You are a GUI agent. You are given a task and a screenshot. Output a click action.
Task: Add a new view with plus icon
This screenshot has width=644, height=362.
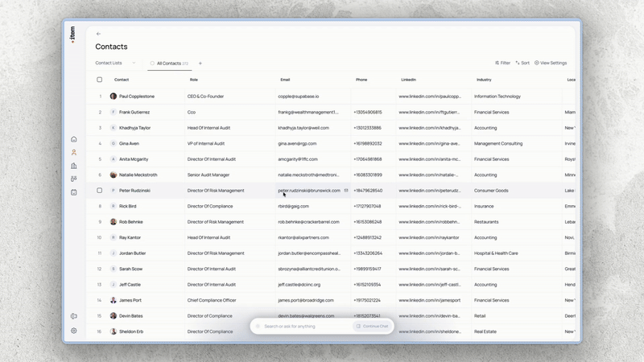200,63
